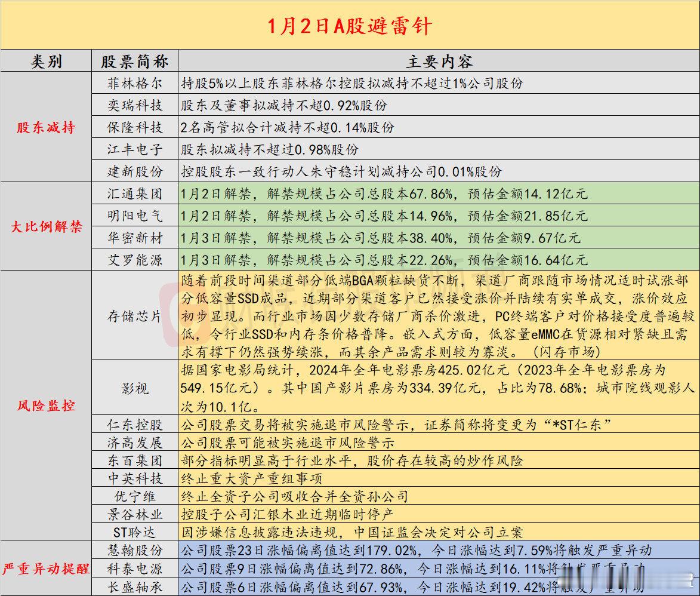Viewport: 700px width, 596px height.
Task: Select stock name 保隆科技
Action: coord(134,127)
